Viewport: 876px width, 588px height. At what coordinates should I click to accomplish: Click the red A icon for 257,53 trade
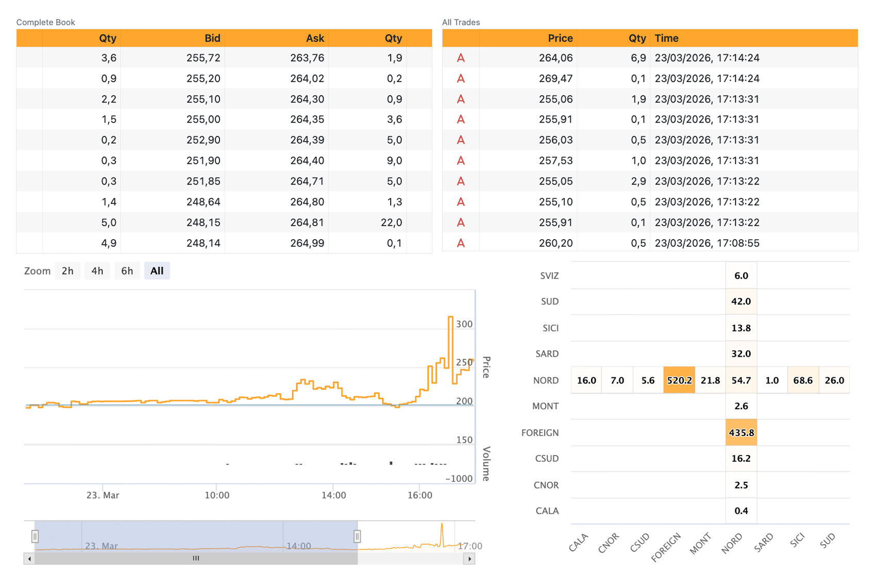point(461,161)
